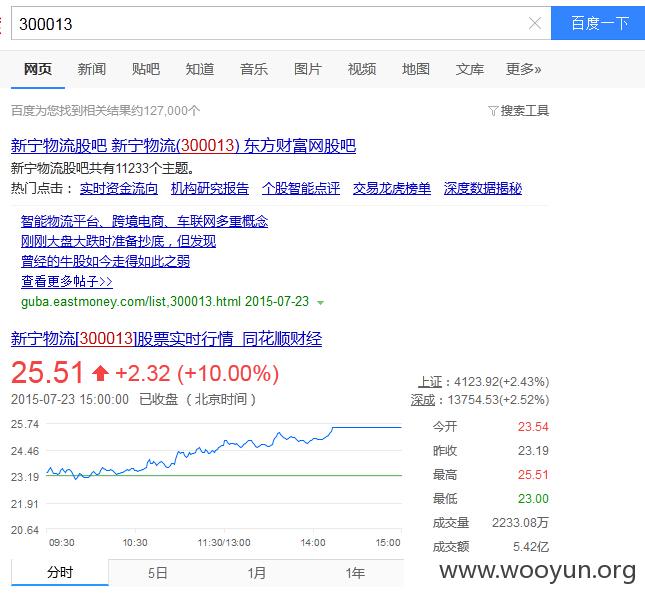This screenshot has height=599, width=645.
Task: Click the timestamp 2015-07-23 15:00:00
Action: click(x=70, y=399)
